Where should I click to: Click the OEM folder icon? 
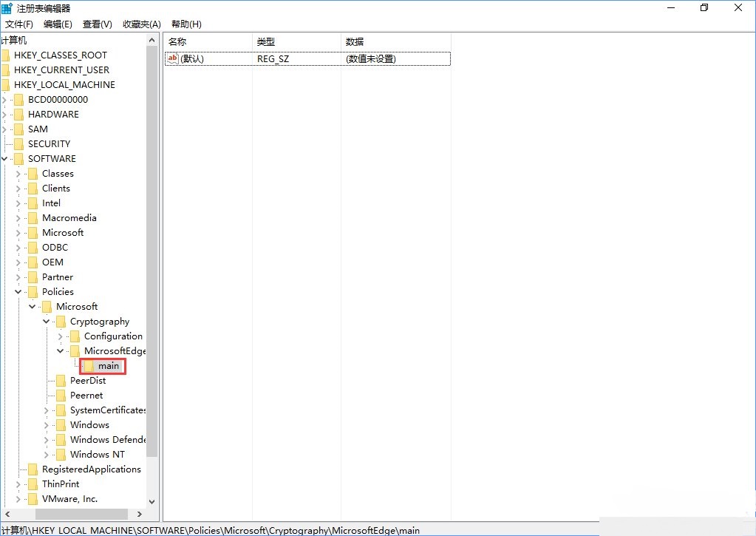click(33, 262)
